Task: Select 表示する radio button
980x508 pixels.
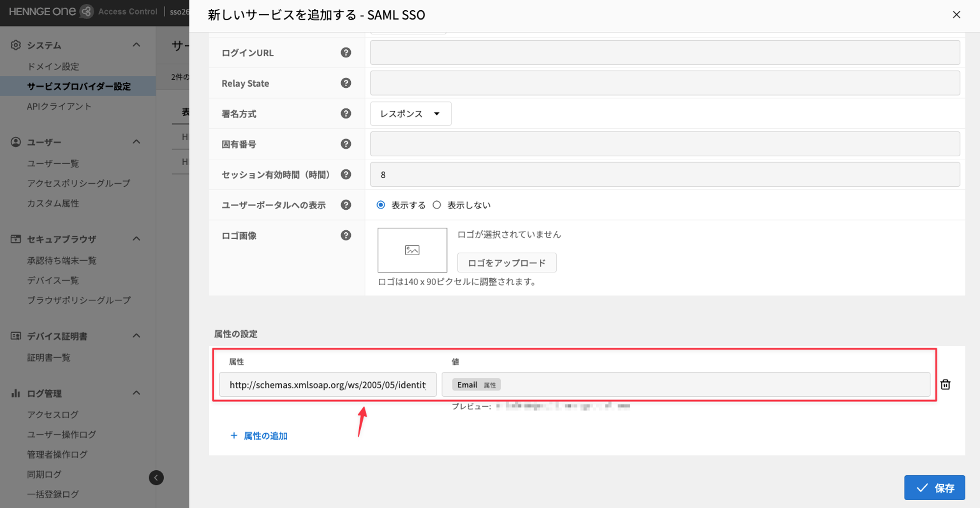Action: pyautogui.click(x=381, y=205)
